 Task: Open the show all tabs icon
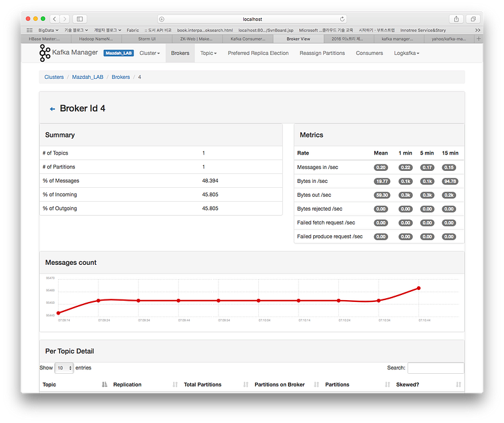(473, 19)
